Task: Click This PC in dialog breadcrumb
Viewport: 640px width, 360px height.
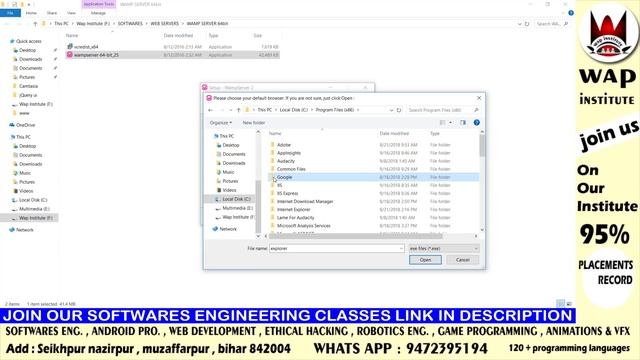Action: click(x=264, y=110)
